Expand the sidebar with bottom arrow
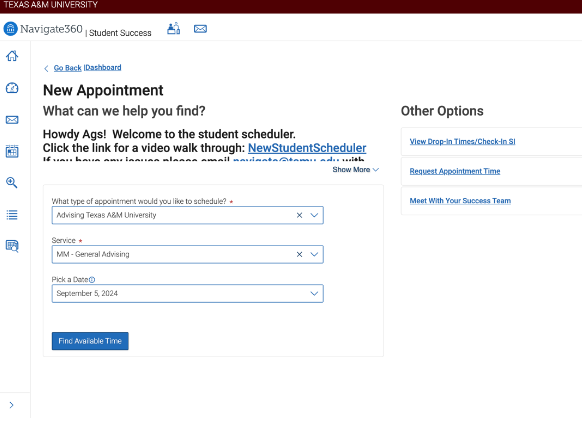 point(12,405)
